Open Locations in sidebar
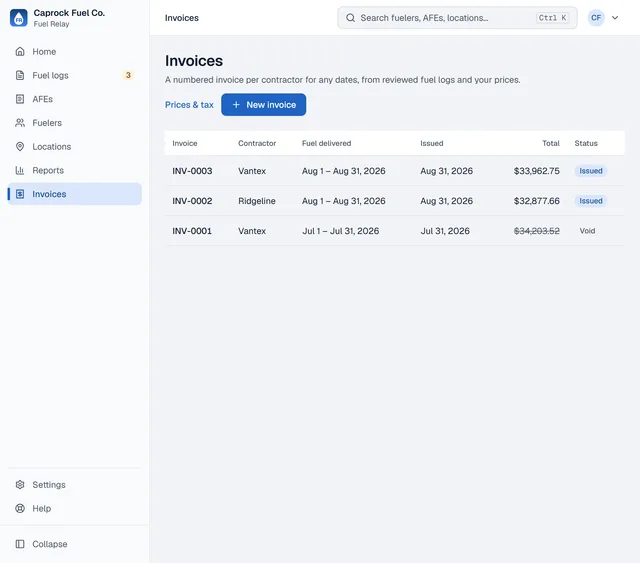The height and width of the screenshot is (563, 640). pos(74,146)
